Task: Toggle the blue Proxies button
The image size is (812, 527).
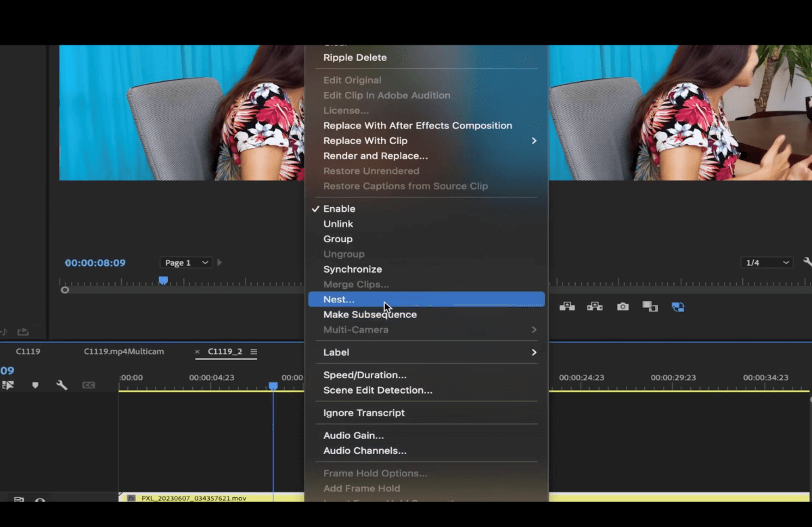Action: point(678,306)
